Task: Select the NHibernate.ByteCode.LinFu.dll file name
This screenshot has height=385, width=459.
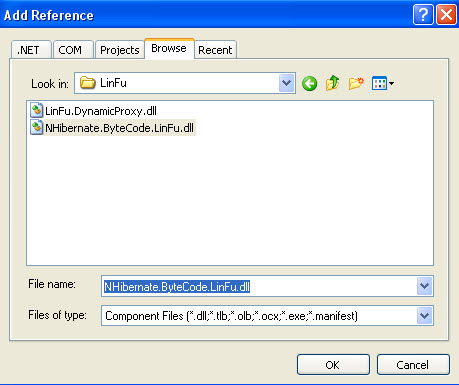Action: (x=119, y=128)
